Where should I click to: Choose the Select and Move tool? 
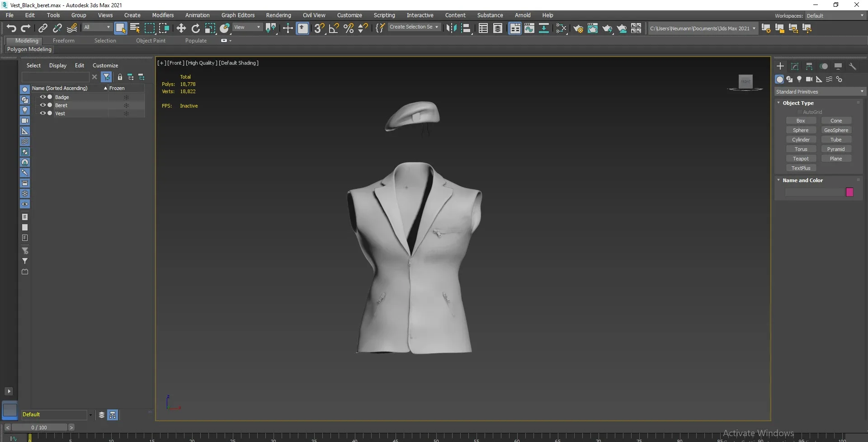pos(181,28)
